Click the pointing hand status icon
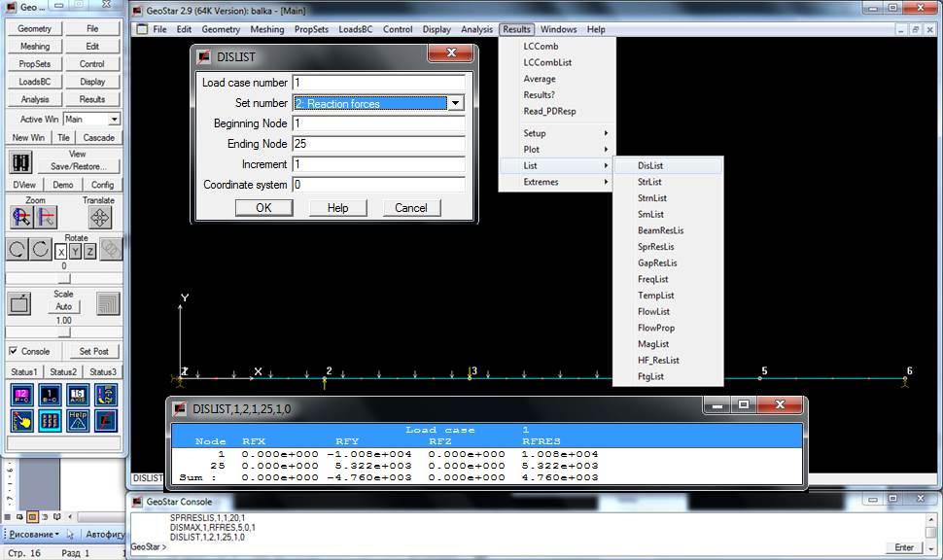This screenshot has width=943, height=560. [x=21, y=420]
